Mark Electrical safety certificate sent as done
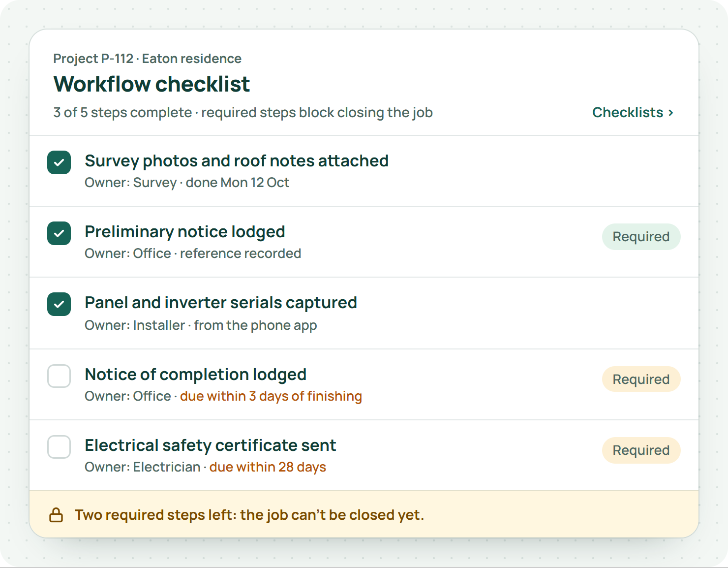Screen dimensions: 728x568 59,447
